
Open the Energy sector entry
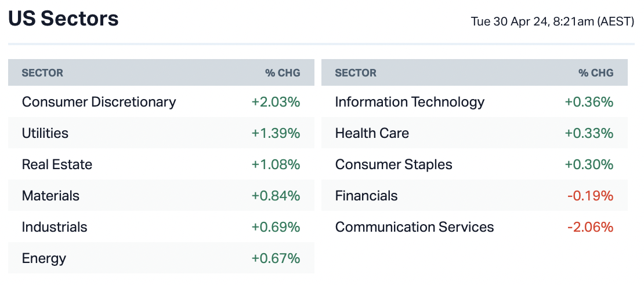44,258
